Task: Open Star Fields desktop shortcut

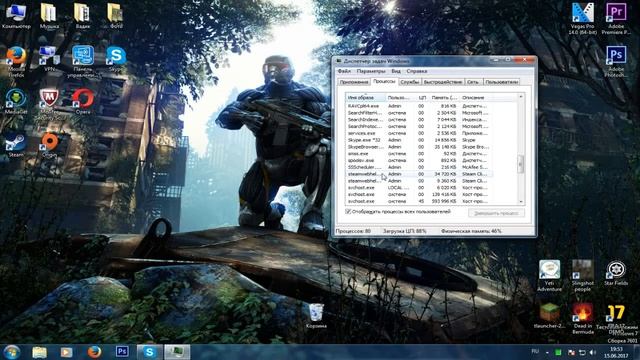Action: tap(616, 273)
